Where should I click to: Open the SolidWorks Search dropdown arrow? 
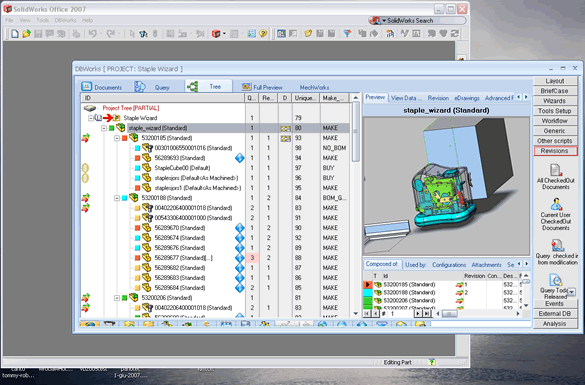tap(384, 21)
